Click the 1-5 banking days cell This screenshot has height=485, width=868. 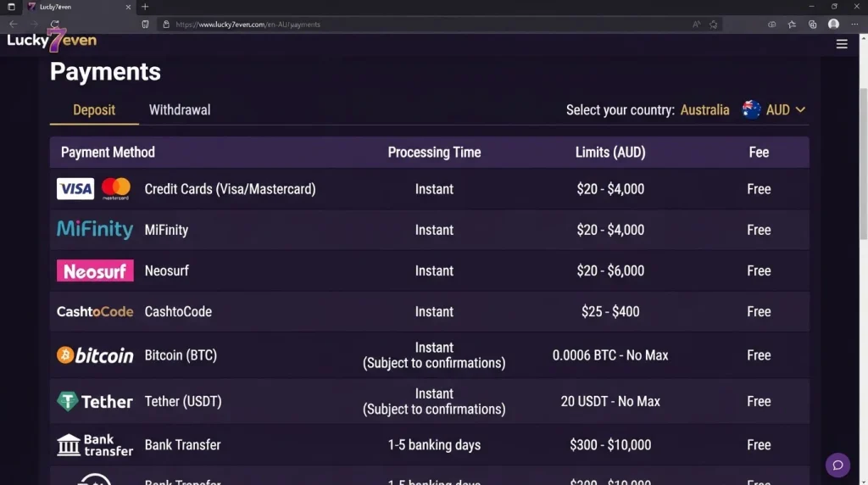(x=434, y=445)
